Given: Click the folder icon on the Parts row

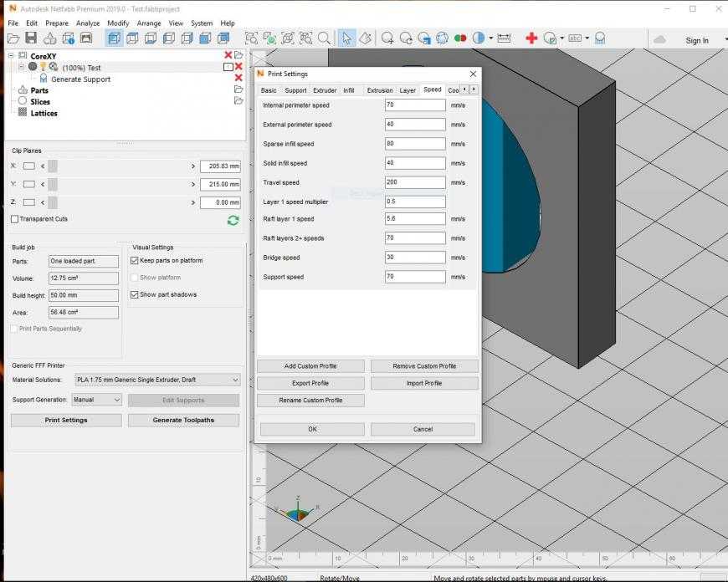Looking at the screenshot, I should click(x=238, y=89).
